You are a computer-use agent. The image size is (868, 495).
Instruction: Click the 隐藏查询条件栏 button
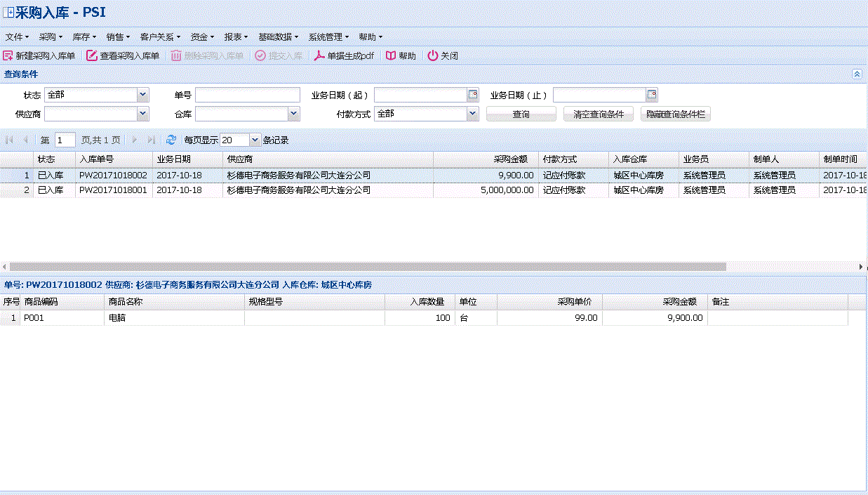point(676,114)
